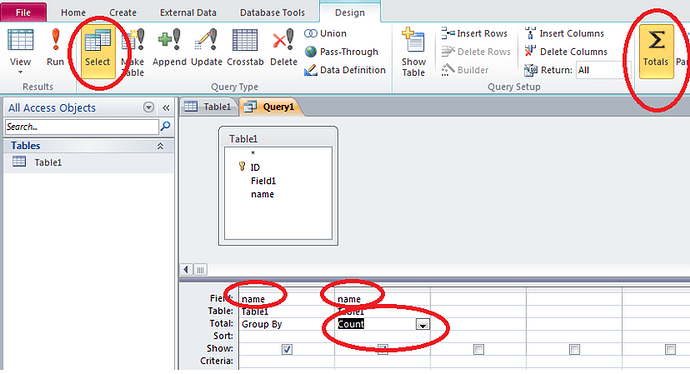Open the Count total dropdown arrow
Image resolution: width=690 pixels, height=374 pixels.
[423, 325]
